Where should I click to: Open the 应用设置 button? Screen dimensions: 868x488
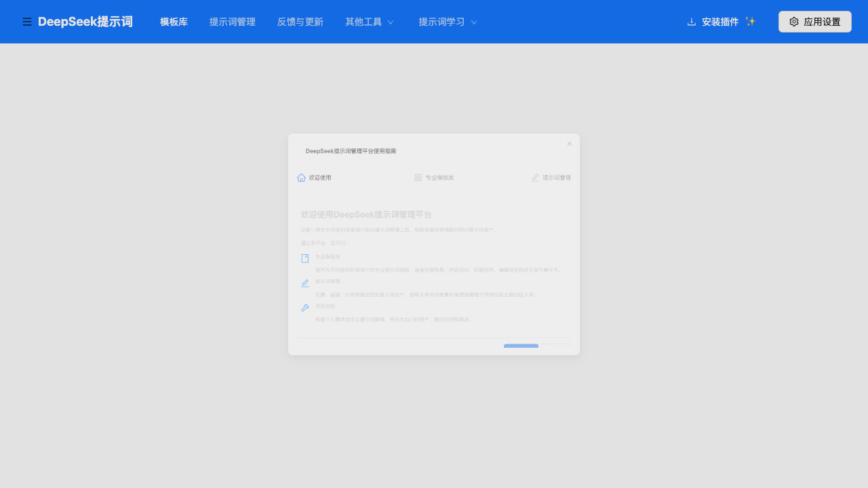point(815,22)
